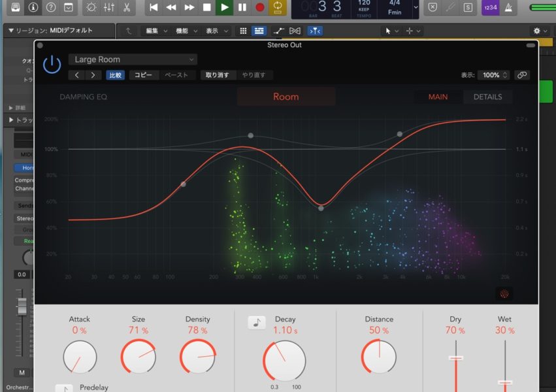Click the Fast Forward transport button

(189, 7)
